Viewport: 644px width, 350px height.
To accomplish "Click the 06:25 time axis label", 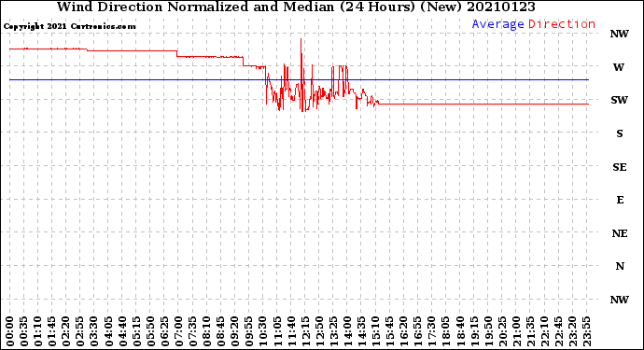I will coord(164,331).
